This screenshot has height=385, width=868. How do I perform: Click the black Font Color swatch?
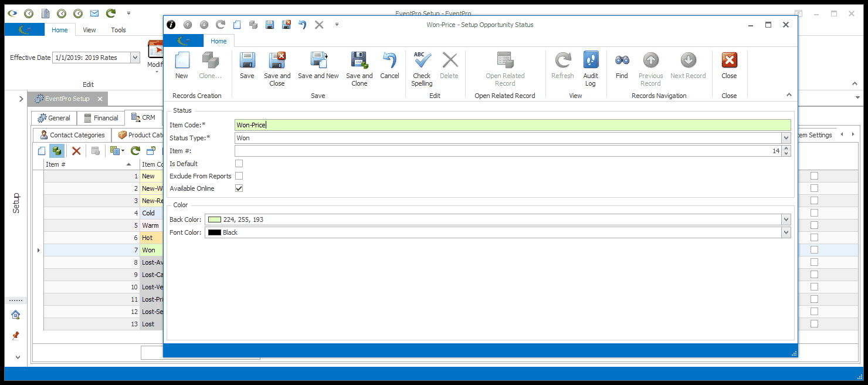click(215, 232)
